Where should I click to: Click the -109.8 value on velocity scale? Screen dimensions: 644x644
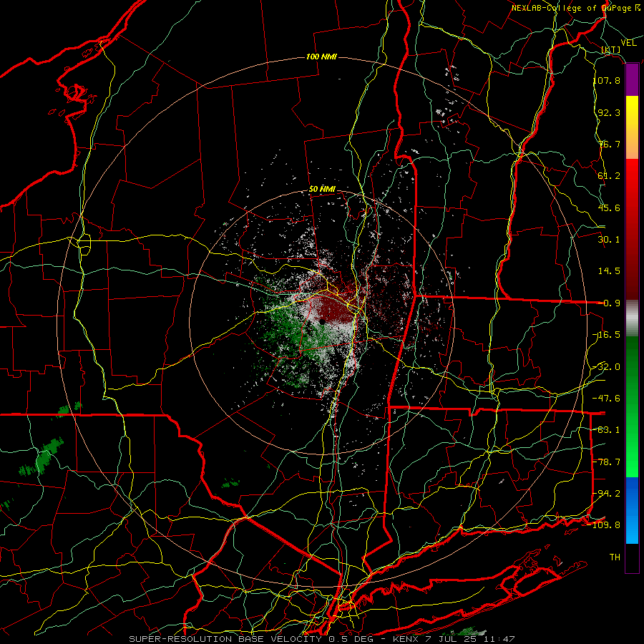point(604,525)
